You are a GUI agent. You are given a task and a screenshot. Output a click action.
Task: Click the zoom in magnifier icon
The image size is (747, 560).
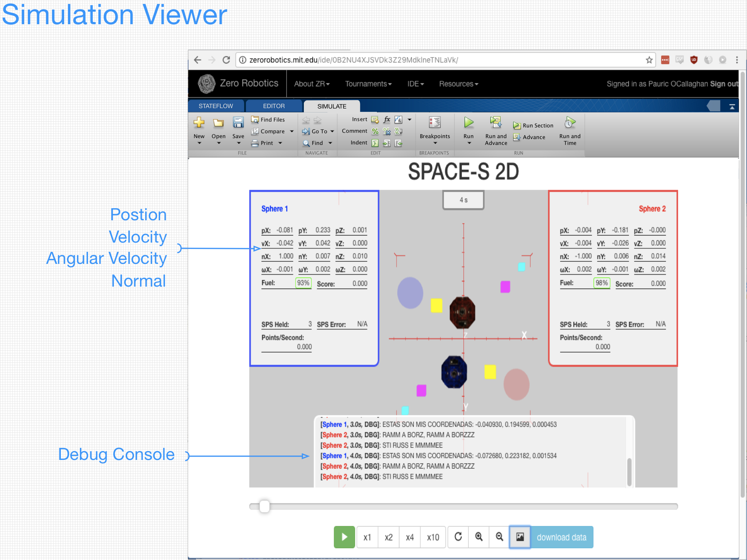pos(479,537)
